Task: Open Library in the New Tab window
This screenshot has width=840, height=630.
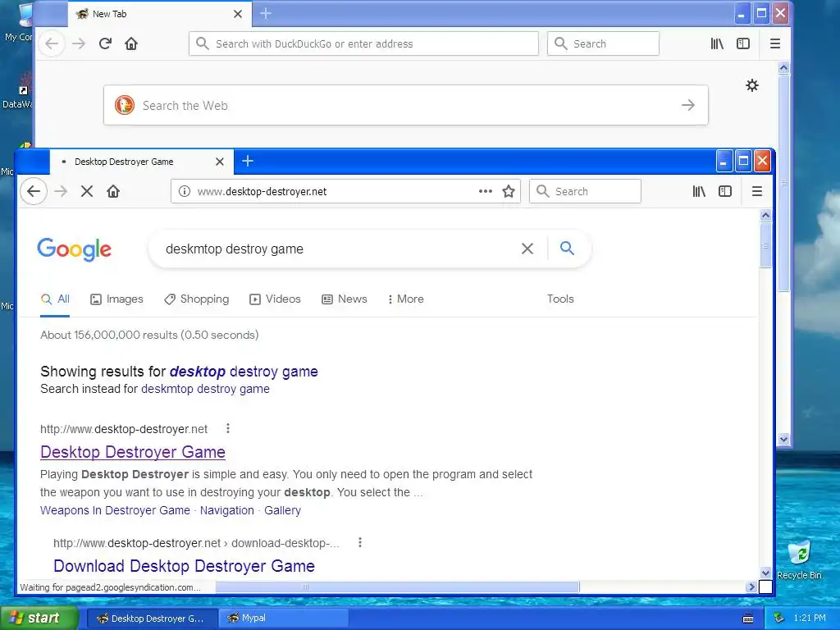Action: click(717, 43)
